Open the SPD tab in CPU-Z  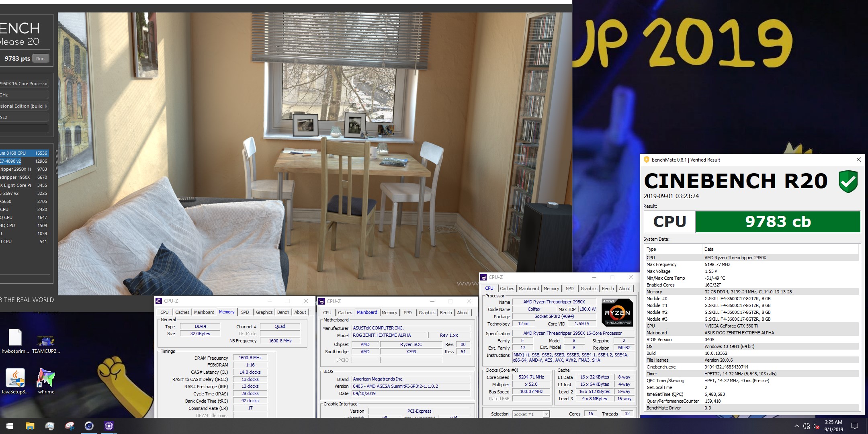click(569, 288)
